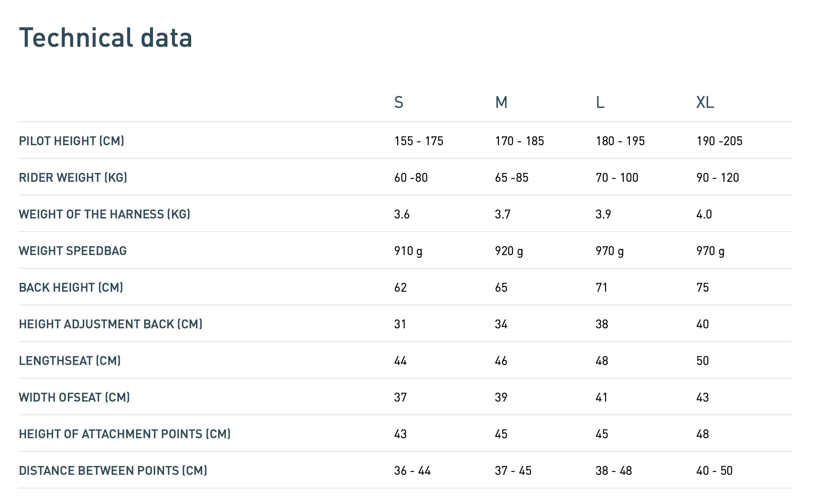The width and height of the screenshot is (816, 504).
Task: Click the LENGTHSEAT (CM) row label
Action: click(70, 361)
